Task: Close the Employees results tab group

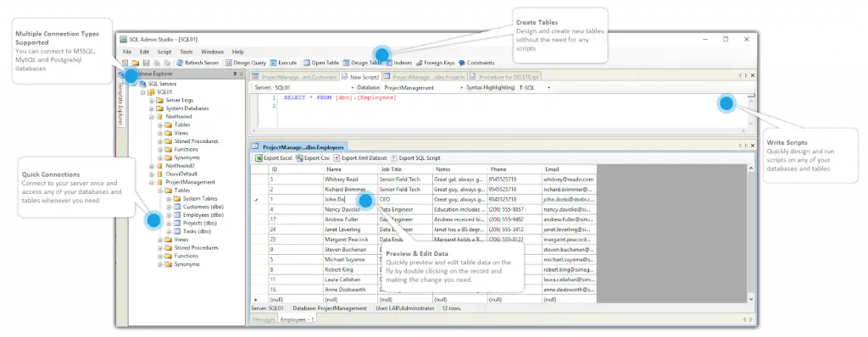Action: 753,145
